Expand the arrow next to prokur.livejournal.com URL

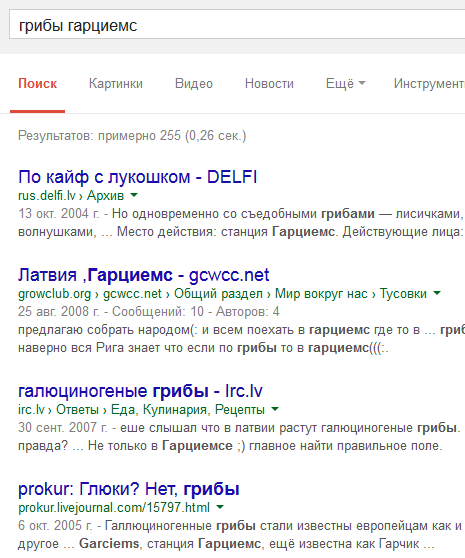tap(220, 507)
